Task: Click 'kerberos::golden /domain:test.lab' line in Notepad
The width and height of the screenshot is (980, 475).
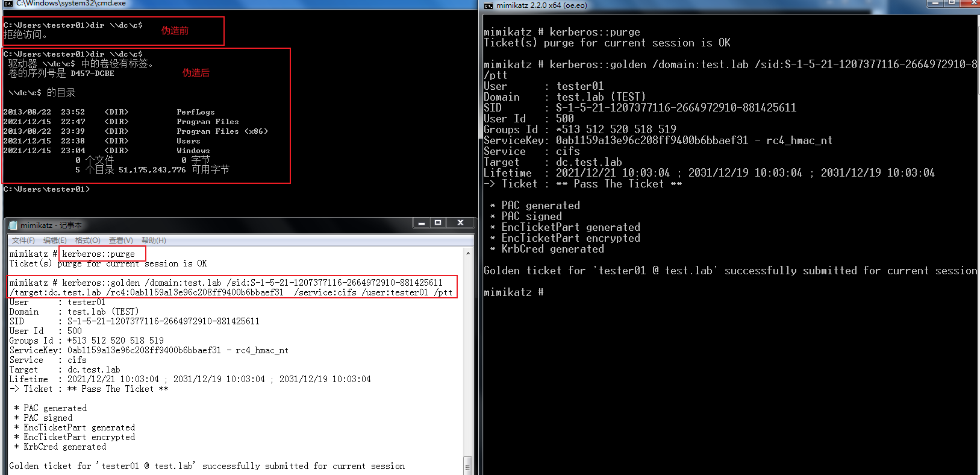Action: (x=226, y=283)
